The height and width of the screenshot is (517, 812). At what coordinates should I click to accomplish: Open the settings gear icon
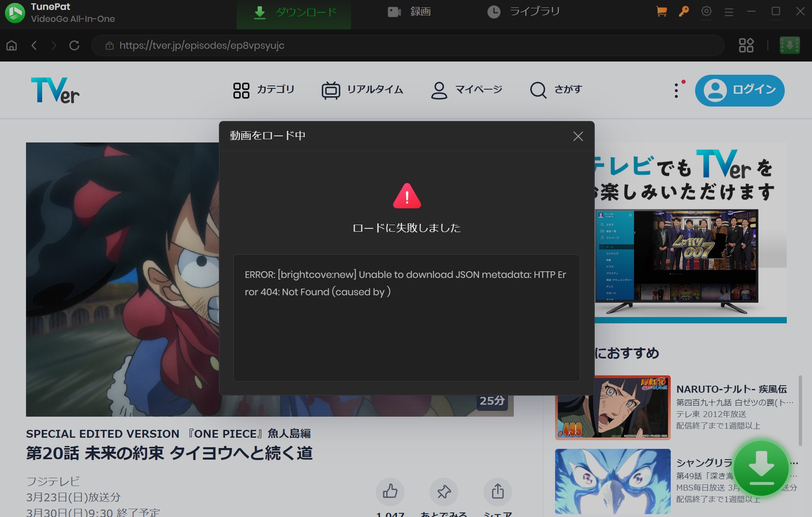point(706,12)
